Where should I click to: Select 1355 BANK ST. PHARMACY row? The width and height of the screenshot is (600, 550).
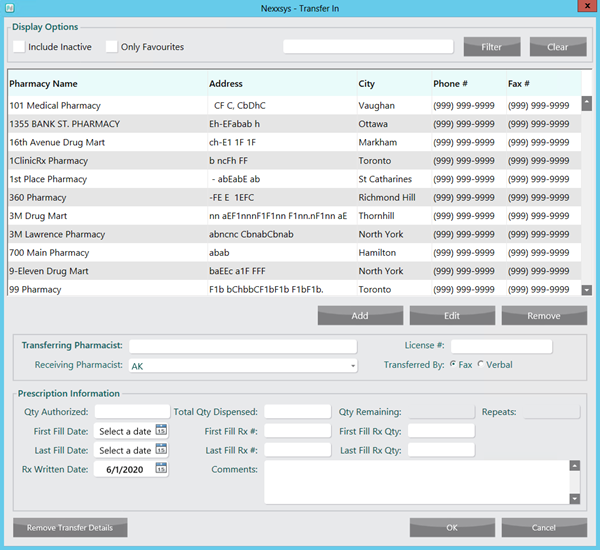click(x=294, y=124)
